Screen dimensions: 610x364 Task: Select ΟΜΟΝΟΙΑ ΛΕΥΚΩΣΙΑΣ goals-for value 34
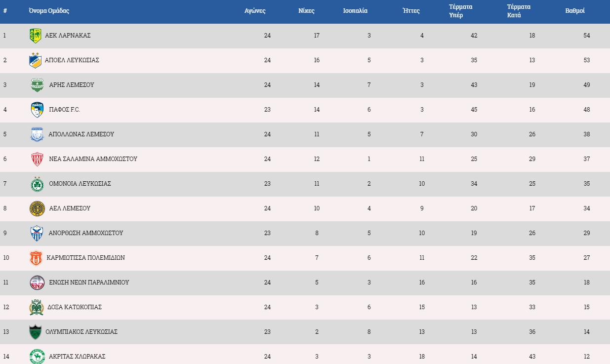474,184
